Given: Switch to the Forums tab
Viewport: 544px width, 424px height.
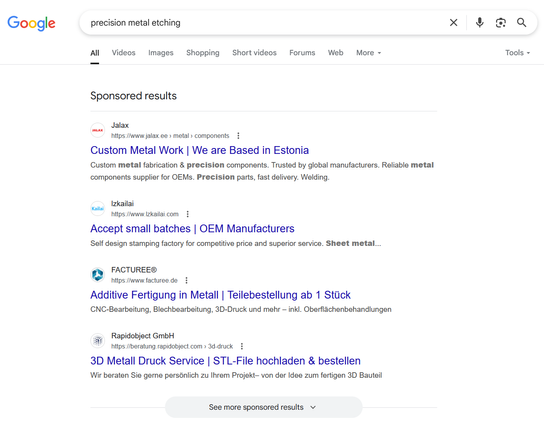Looking at the screenshot, I should point(302,53).
